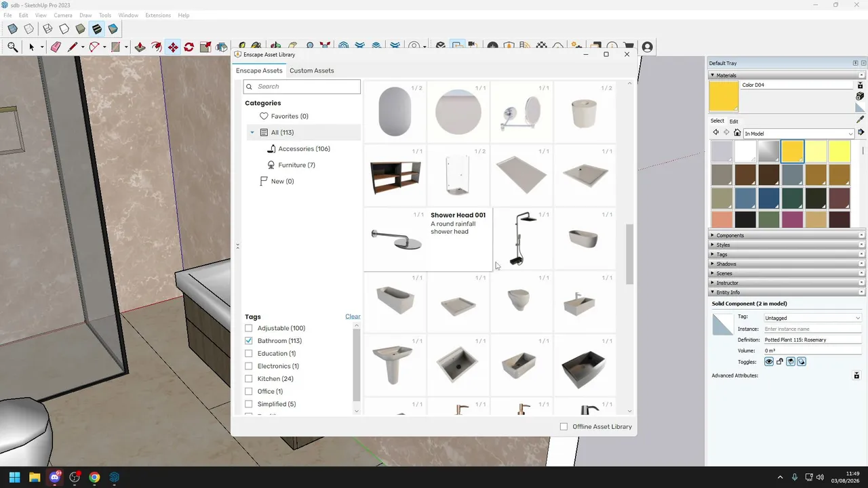Click the Create Material icon
868x488 pixels.
[860, 96]
